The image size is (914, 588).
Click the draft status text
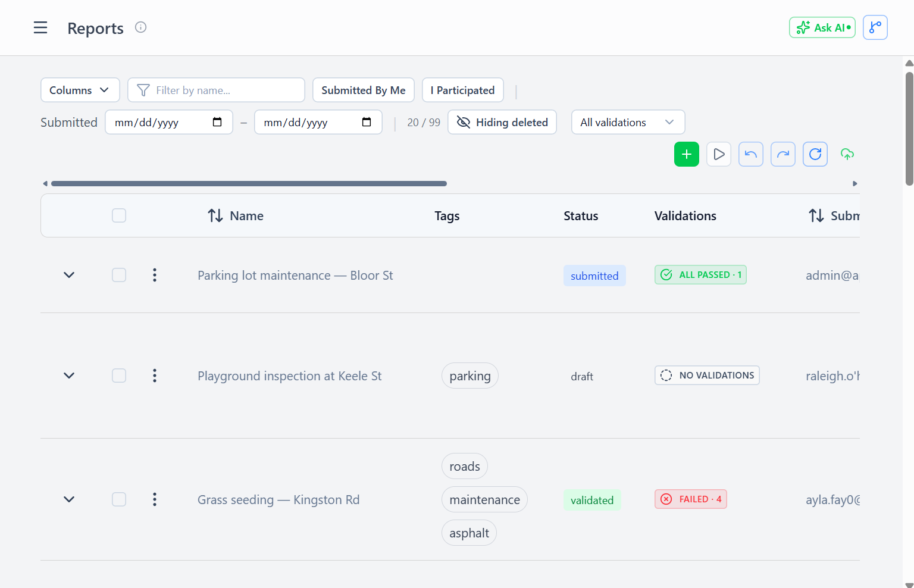click(x=582, y=376)
